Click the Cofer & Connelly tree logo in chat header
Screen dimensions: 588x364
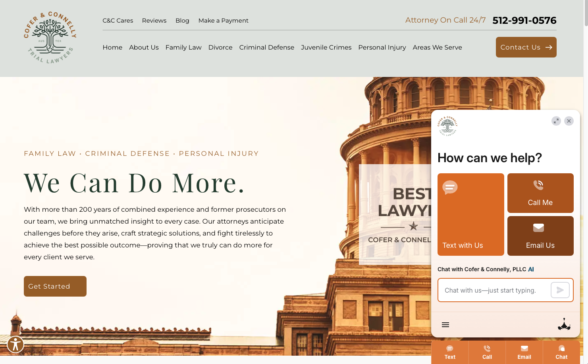[x=447, y=126]
